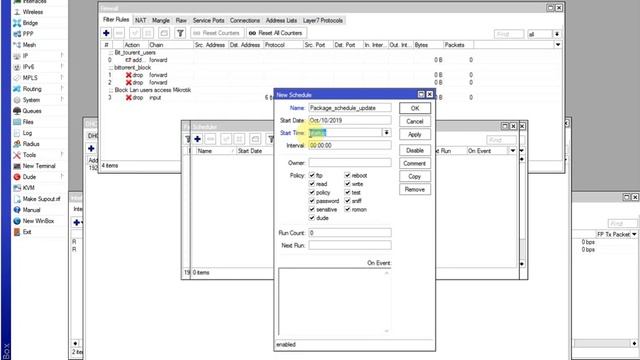
Task: Click the IPv6 sidebar icon
Action: click(x=17, y=67)
